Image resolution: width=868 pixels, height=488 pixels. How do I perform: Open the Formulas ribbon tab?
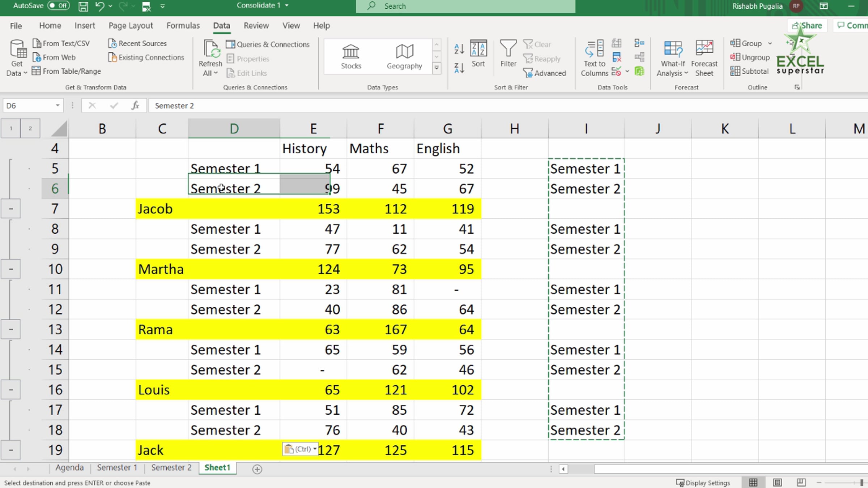tap(183, 26)
